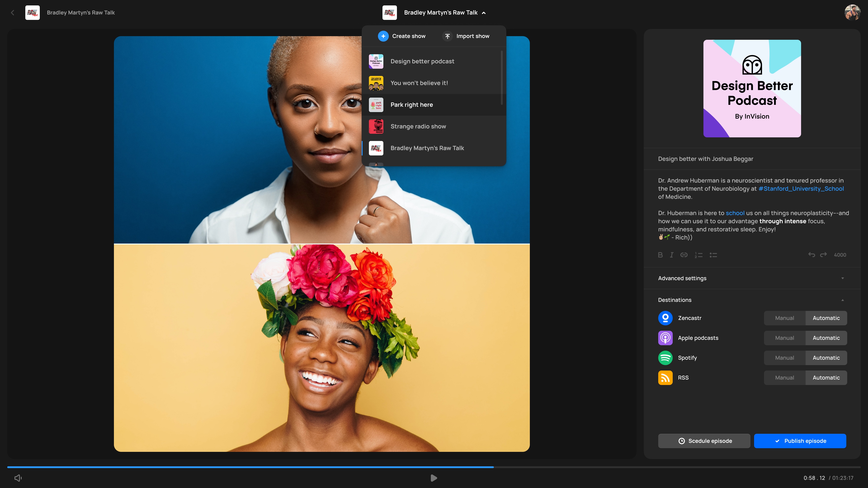Close the Bradley Martyn's Raw Talk show dropdown
The height and width of the screenshot is (488, 868).
point(484,13)
